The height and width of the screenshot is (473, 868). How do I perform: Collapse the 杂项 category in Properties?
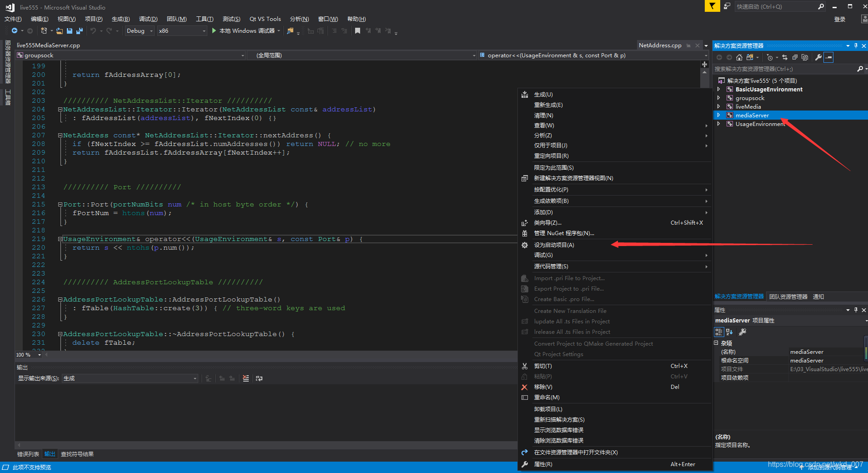pyautogui.click(x=716, y=343)
